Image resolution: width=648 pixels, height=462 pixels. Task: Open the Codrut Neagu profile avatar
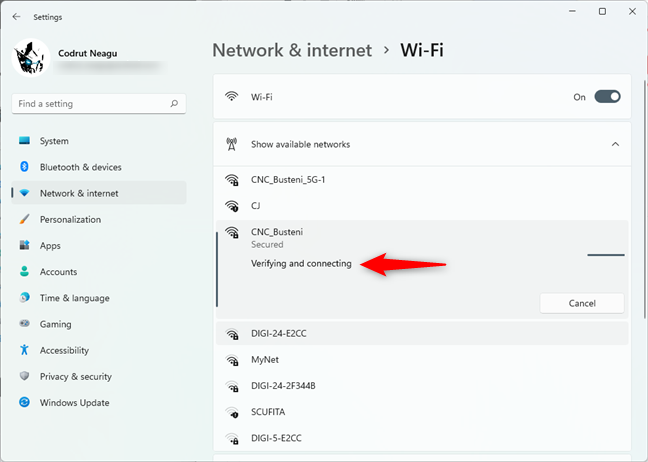(x=31, y=58)
